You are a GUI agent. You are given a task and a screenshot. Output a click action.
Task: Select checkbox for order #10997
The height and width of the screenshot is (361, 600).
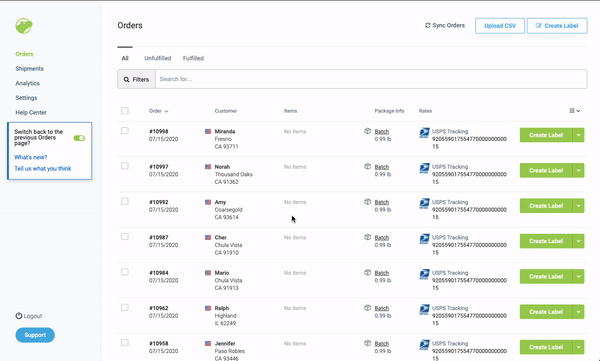coord(125,166)
